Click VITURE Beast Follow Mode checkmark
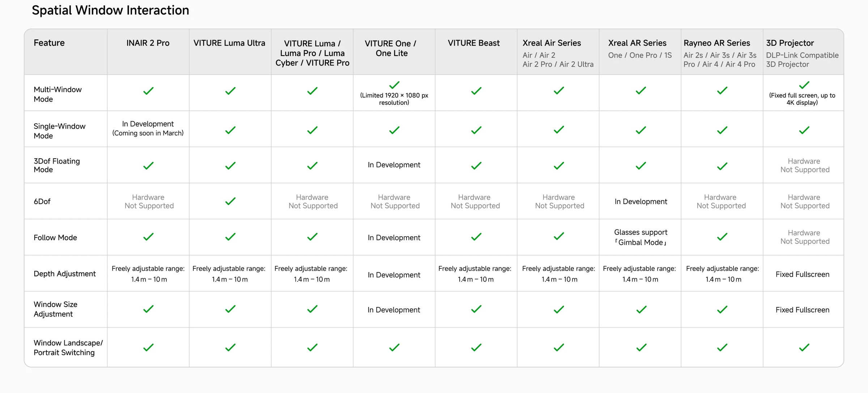Image resolution: width=868 pixels, height=393 pixels. [476, 237]
